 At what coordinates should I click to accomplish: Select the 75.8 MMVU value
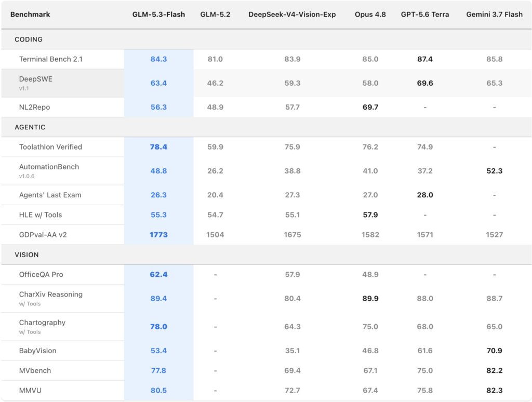[425, 391]
